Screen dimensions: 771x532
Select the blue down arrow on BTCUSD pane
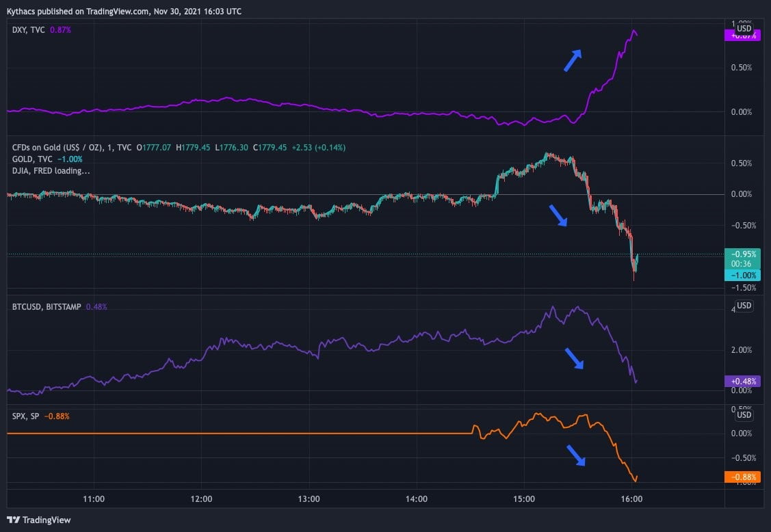click(x=573, y=358)
